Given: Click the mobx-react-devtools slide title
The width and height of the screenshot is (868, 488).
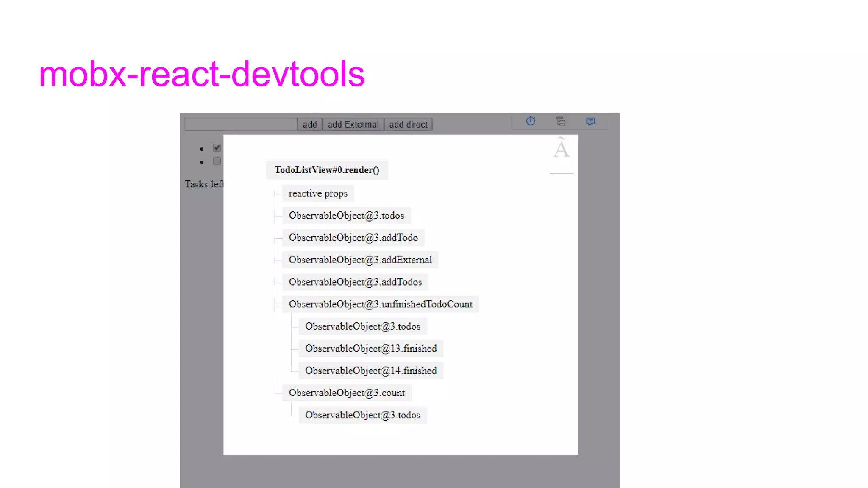Looking at the screenshot, I should tap(202, 74).
